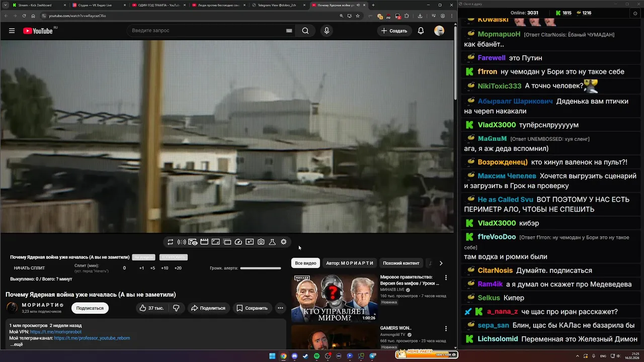Select the Похожий контент filter chip
Image resolution: width=644 pixels, height=362 pixels.
(x=401, y=263)
